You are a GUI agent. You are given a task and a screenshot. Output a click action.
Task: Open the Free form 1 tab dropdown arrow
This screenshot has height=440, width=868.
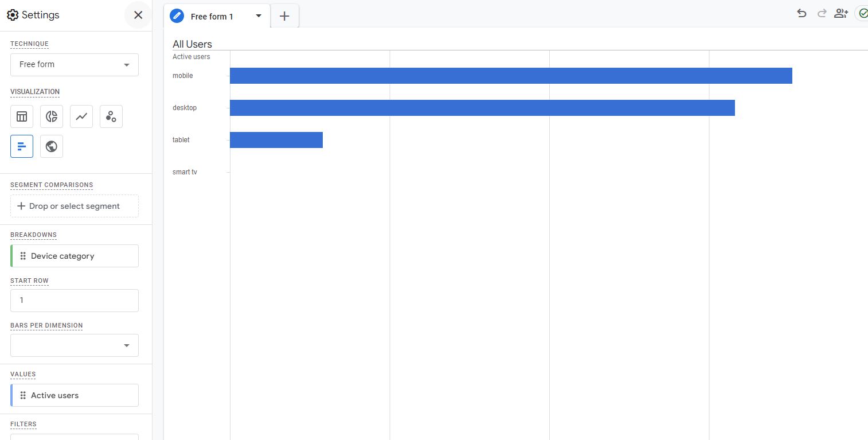click(258, 16)
